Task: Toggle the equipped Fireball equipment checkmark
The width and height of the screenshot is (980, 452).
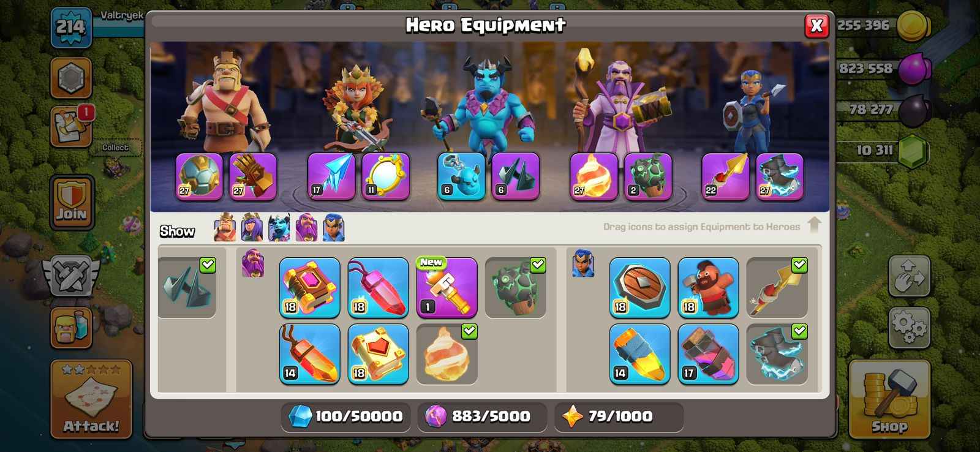Action: [469, 331]
